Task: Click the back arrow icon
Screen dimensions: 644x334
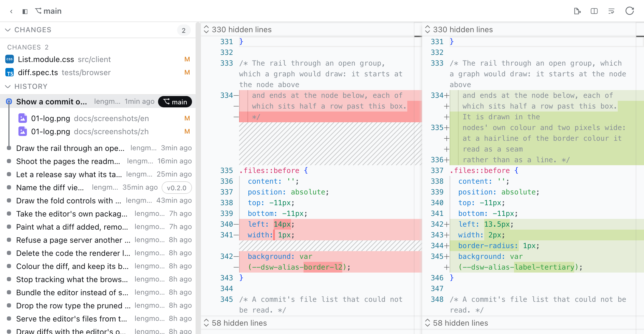Action: tap(11, 11)
